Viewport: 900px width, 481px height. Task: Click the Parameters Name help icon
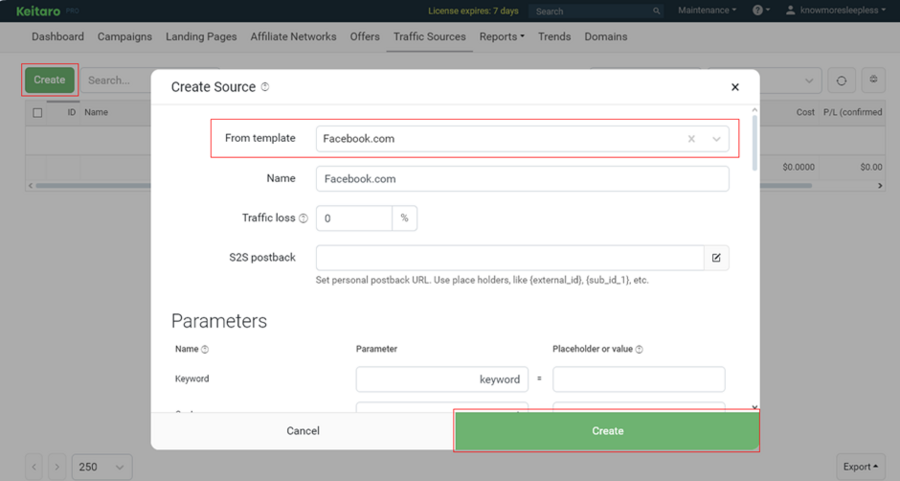click(x=205, y=349)
